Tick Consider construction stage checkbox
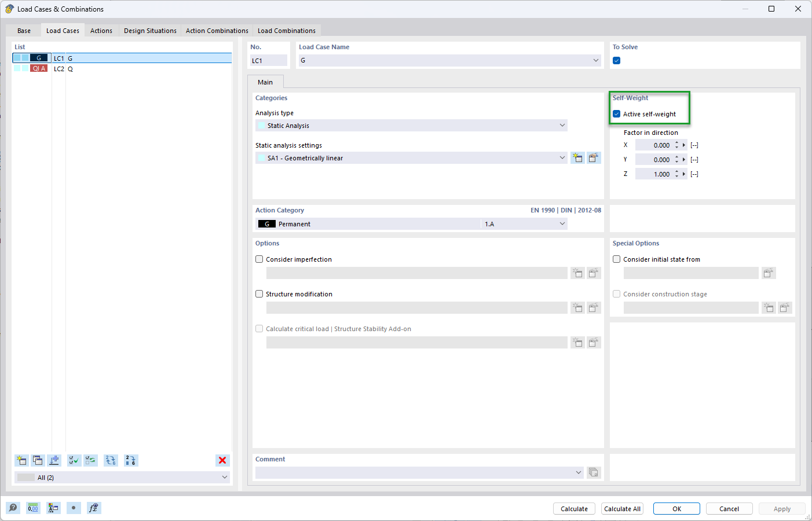812x521 pixels. (617, 294)
